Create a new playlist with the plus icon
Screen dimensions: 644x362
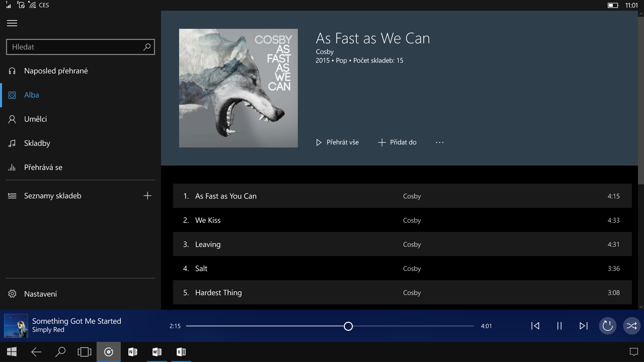[147, 195]
